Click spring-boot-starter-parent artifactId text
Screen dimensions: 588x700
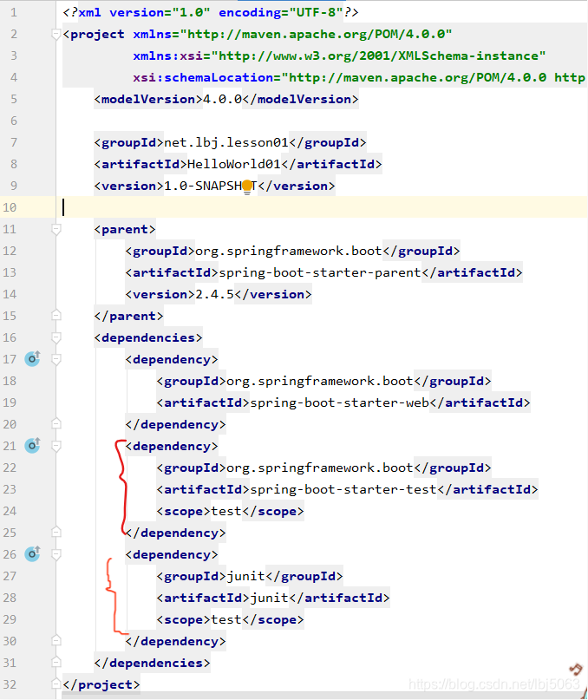[x=320, y=272]
